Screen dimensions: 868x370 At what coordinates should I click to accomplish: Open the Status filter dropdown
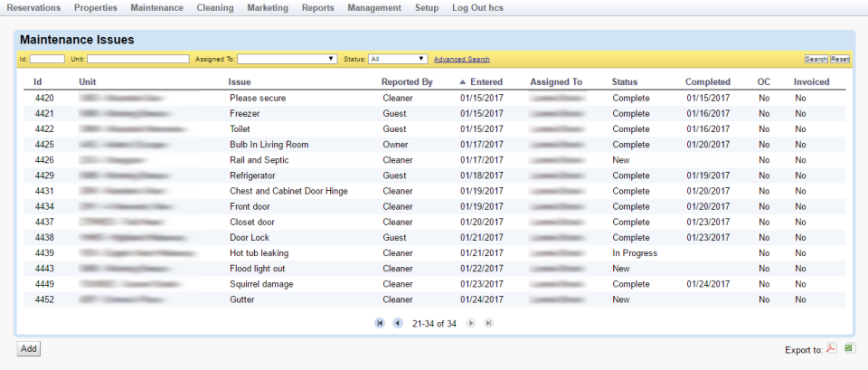(x=398, y=59)
